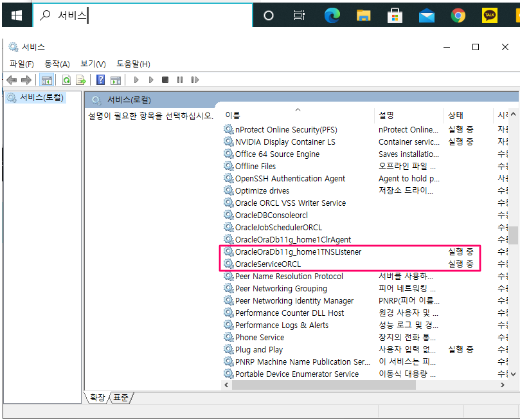Launch Google Chrome from taskbar
The height and width of the screenshot is (420, 520).
[458, 15]
